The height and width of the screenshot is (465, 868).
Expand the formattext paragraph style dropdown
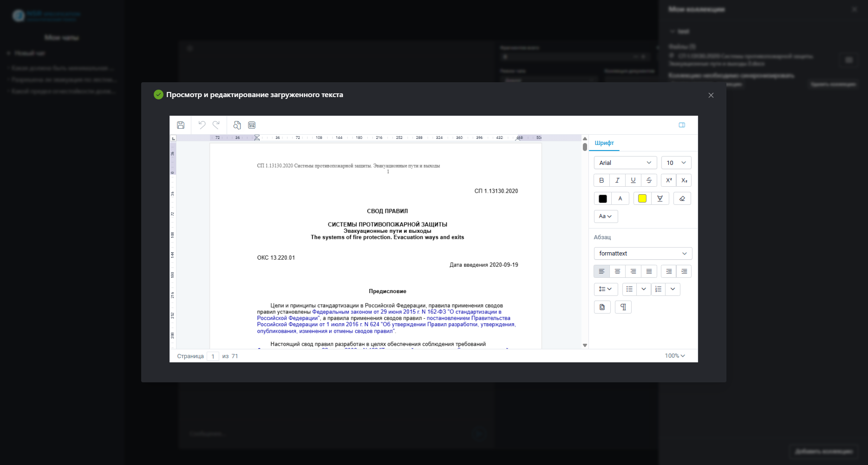point(643,253)
